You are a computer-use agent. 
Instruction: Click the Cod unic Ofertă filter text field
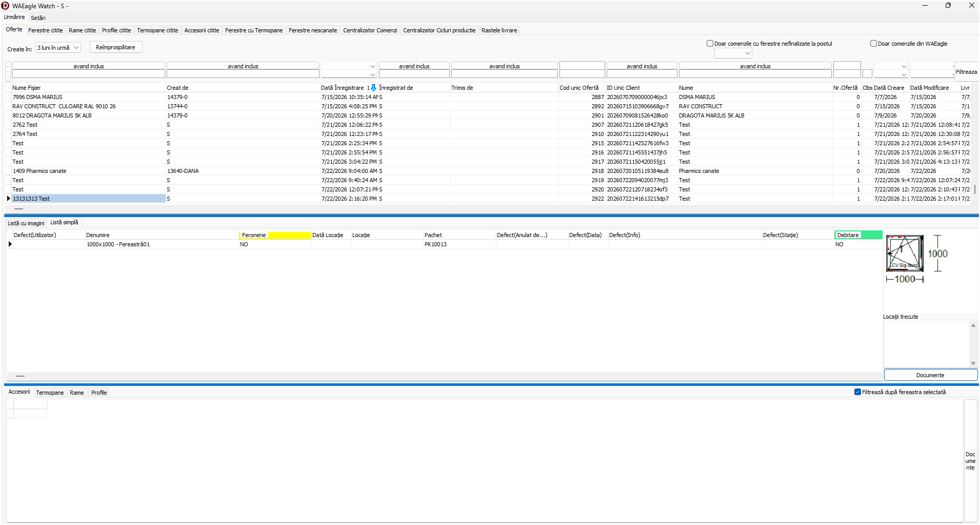point(582,74)
